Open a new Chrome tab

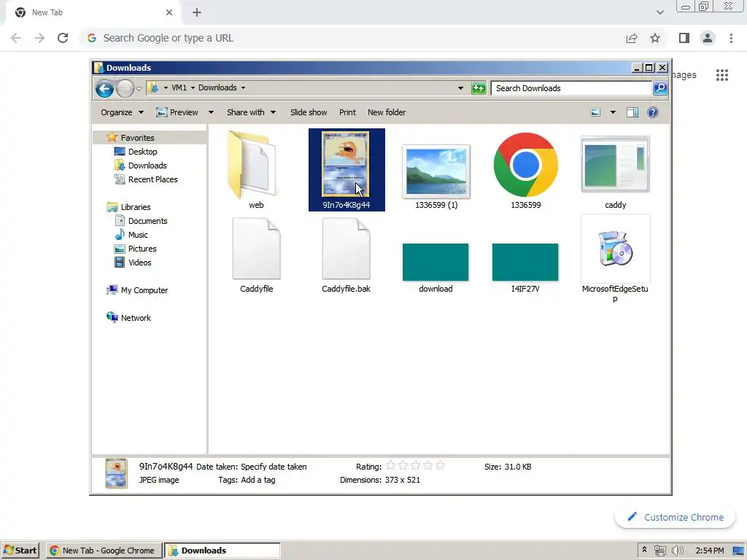(197, 12)
